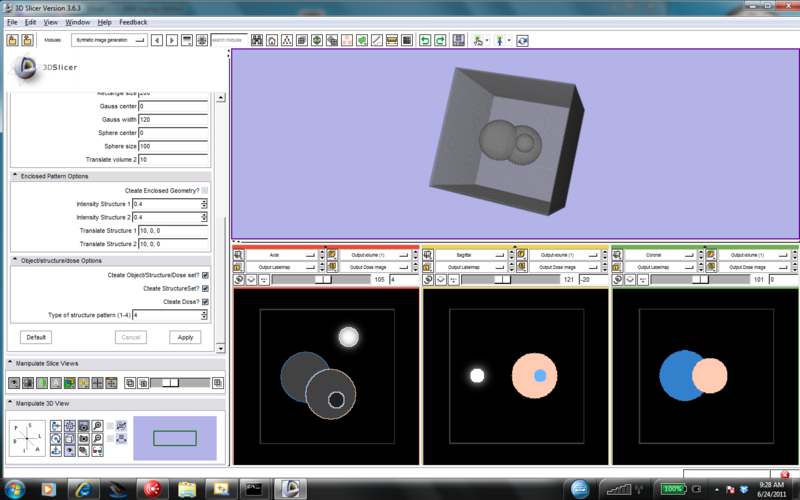Open the Modules dropdown showing Synthetic image generation
The width and height of the screenshot is (800, 500).
click(x=109, y=40)
